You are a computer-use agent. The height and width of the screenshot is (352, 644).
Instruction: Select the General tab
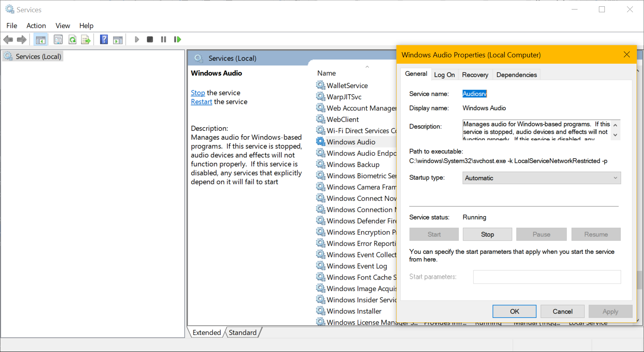[416, 74]
